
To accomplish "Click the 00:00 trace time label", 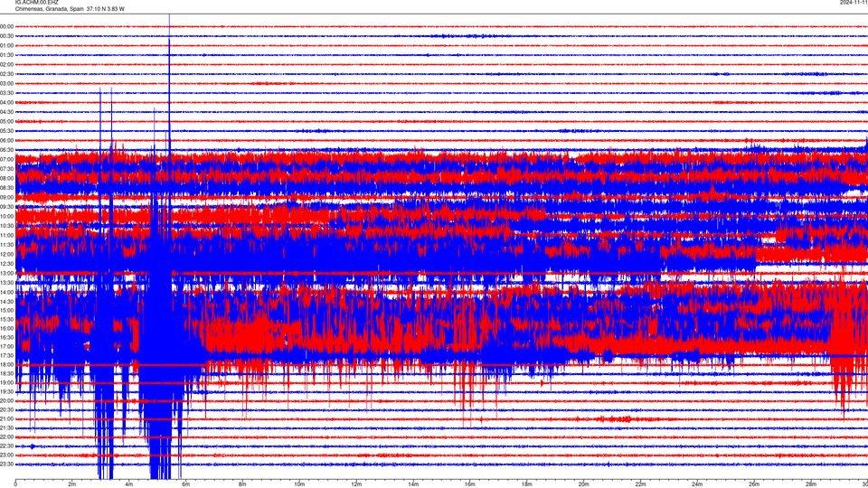I will 7,26.
